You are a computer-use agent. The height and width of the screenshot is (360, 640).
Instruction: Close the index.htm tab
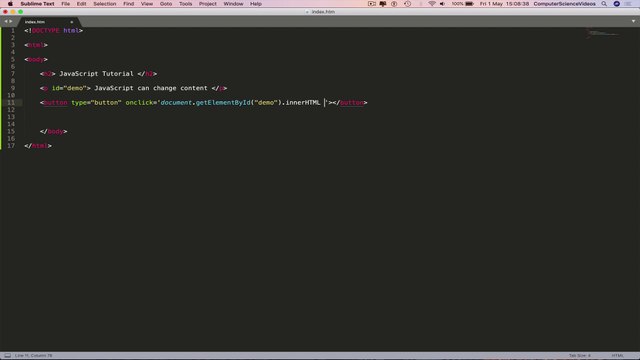pyautogui.click(x=71, y=22)
